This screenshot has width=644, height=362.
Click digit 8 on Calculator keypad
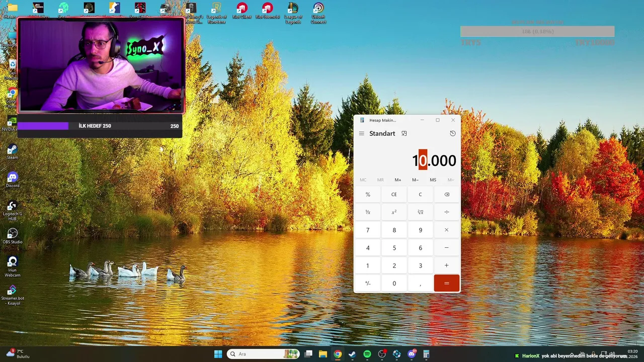(394, 230)
